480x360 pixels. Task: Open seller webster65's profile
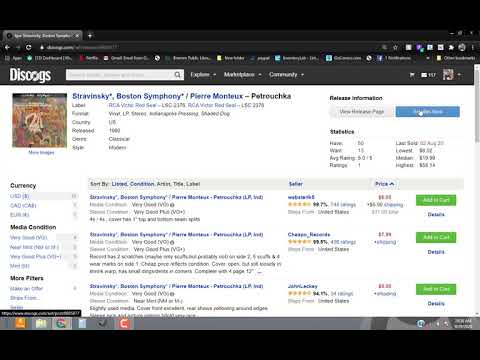pyautogui.click(x=301, y=197)
